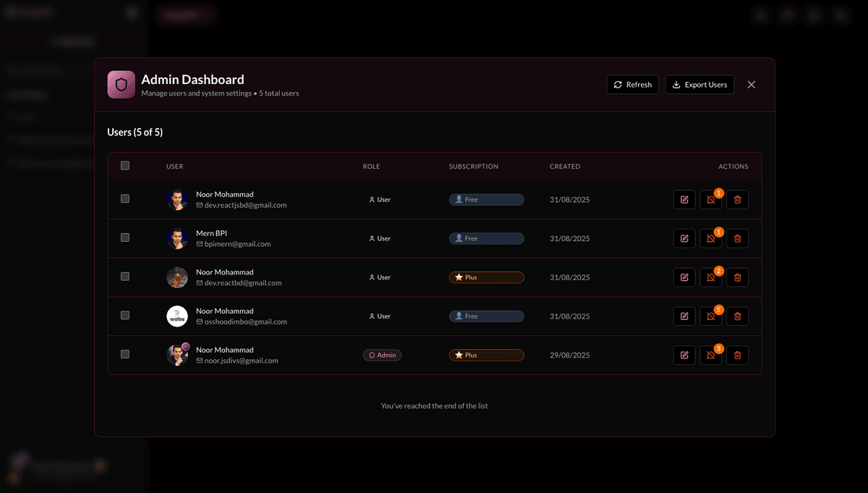Click Free subscription badge for Mern BPI

tap(486, 239)
